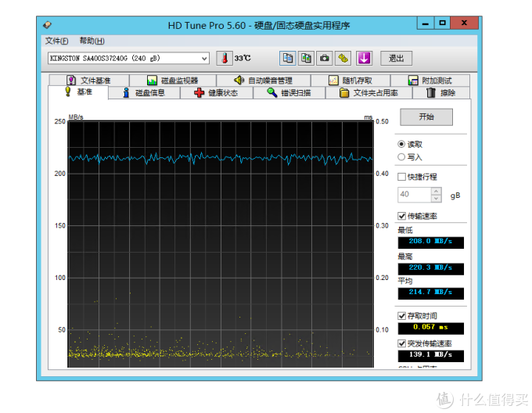The height and width of the screenshot is (413, 532).
Task: Click the 开始 start button
Action: [x=426, y=117]
